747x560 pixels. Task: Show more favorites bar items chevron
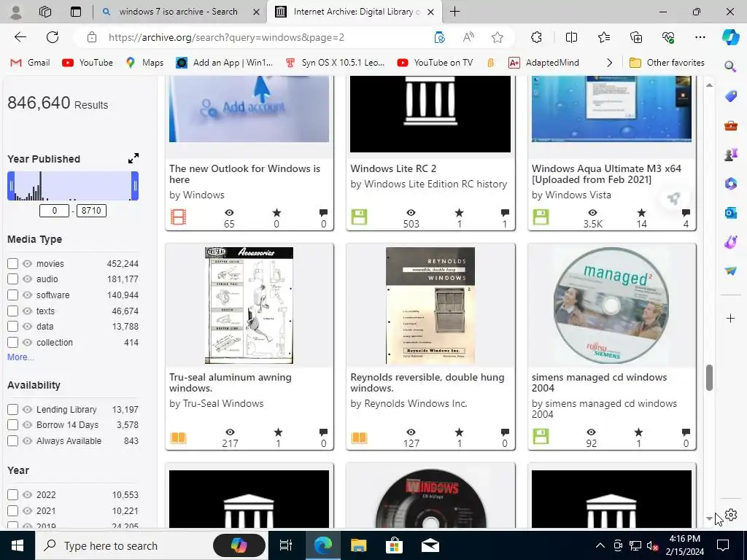tap(609, 63)
